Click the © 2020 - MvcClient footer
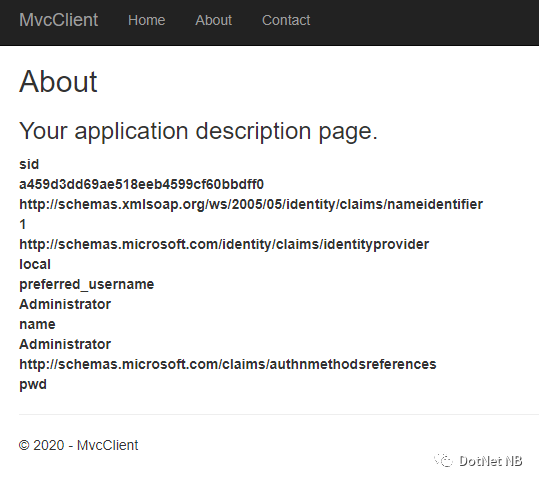 [78, 445]
